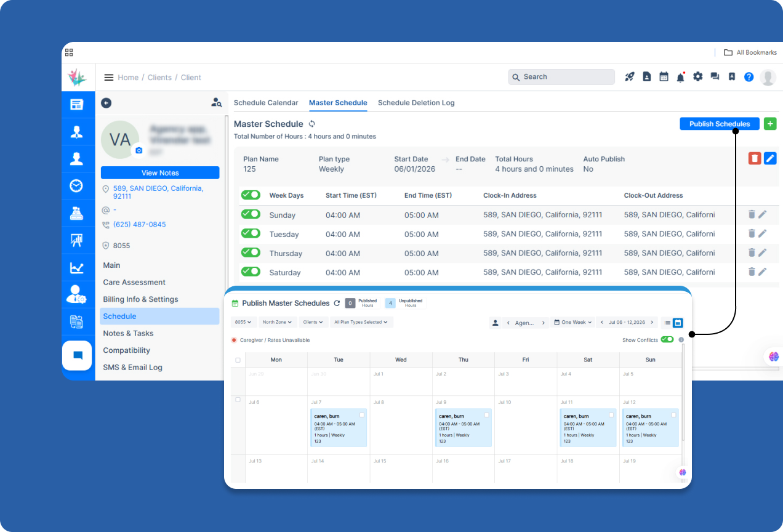The width and height of the screenshot is (783, 532).
Task: Open the Clients dropdown filter
Action: (315, 322)
